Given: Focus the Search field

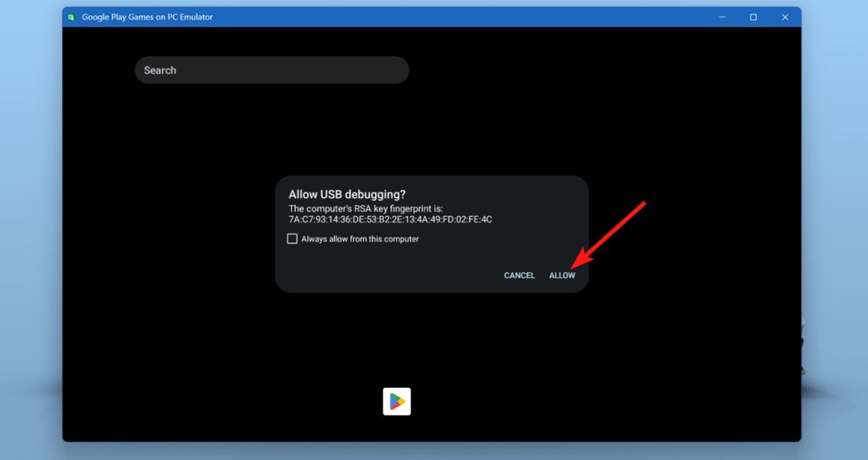Looking at the screenshot, I should click(x=272, y=70).
